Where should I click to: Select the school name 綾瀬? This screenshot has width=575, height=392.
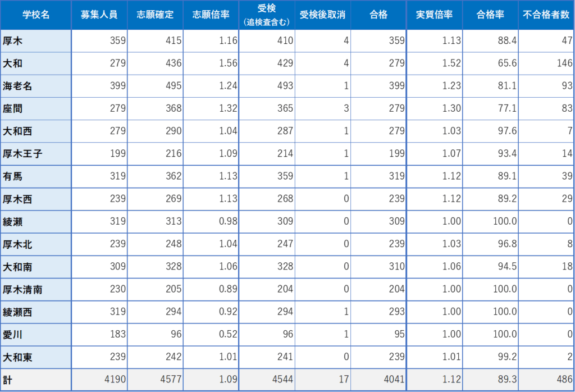pyautogui.click(x=12, y=222)
